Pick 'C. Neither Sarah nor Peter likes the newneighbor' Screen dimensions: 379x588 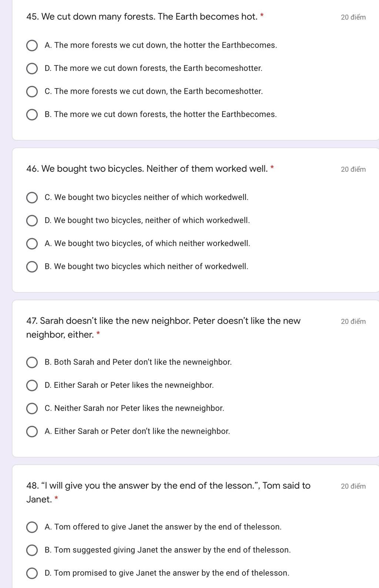pyautogui.click(x=32, y=408)
